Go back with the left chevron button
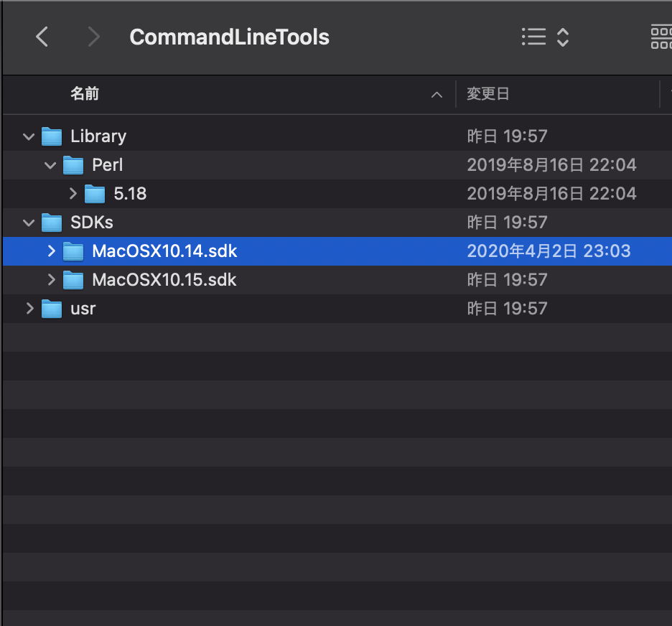Image resolution: width=672 pixels, height=626 pixels. [x=42, y=37]
